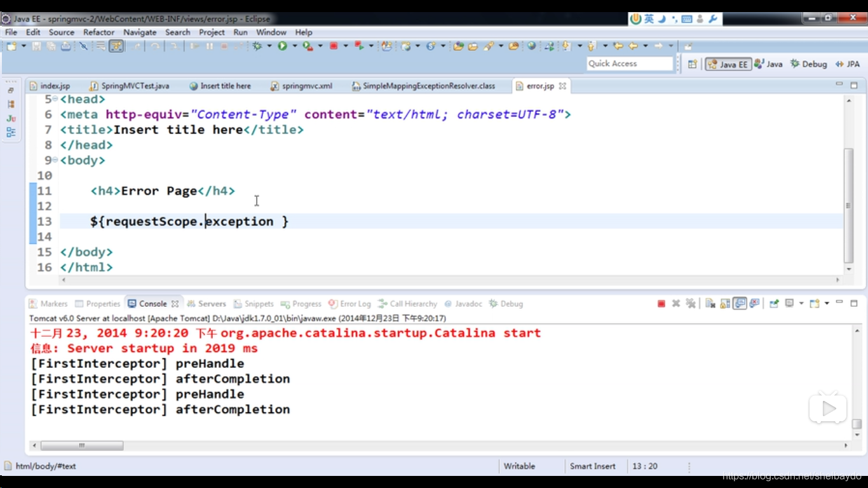Toggle the Pin Console button

pos(774,304)
